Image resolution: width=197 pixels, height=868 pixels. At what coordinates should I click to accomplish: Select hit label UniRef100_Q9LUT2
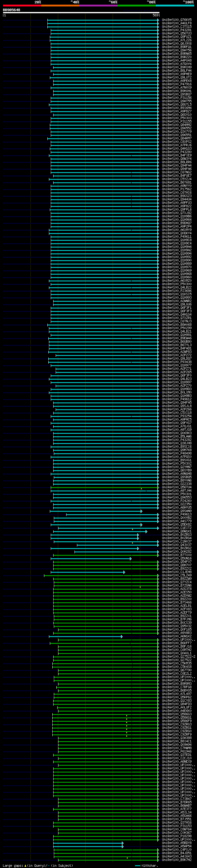point(177,78)
